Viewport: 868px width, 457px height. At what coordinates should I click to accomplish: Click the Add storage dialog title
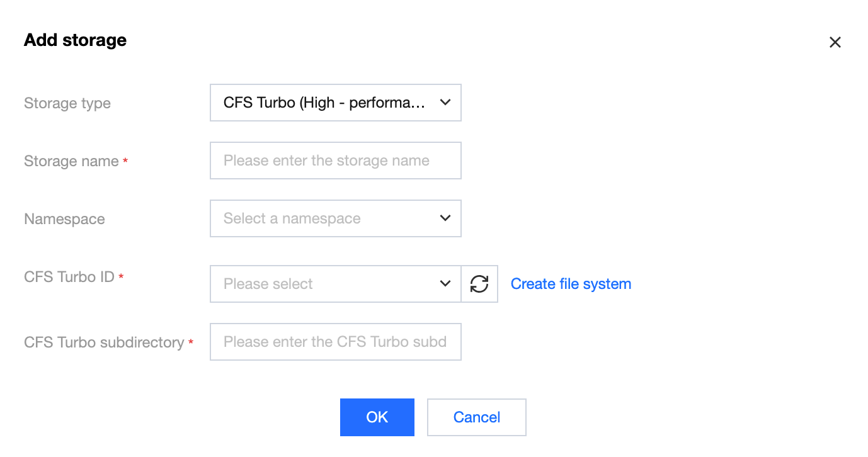tap(75, 40)
